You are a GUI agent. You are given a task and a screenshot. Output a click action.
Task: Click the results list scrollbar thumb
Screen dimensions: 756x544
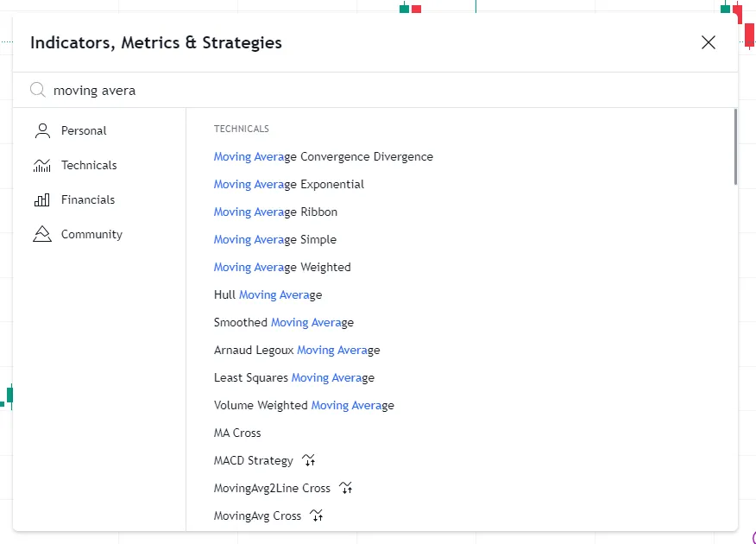[735, 147]
